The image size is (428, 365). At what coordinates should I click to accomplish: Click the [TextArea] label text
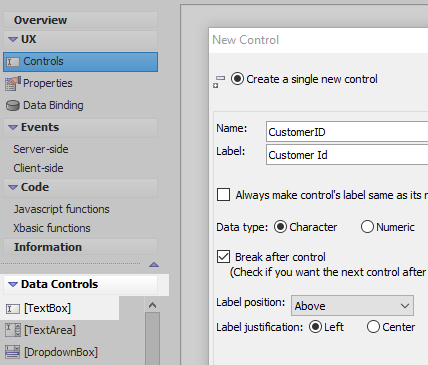(x=50, y=330)
